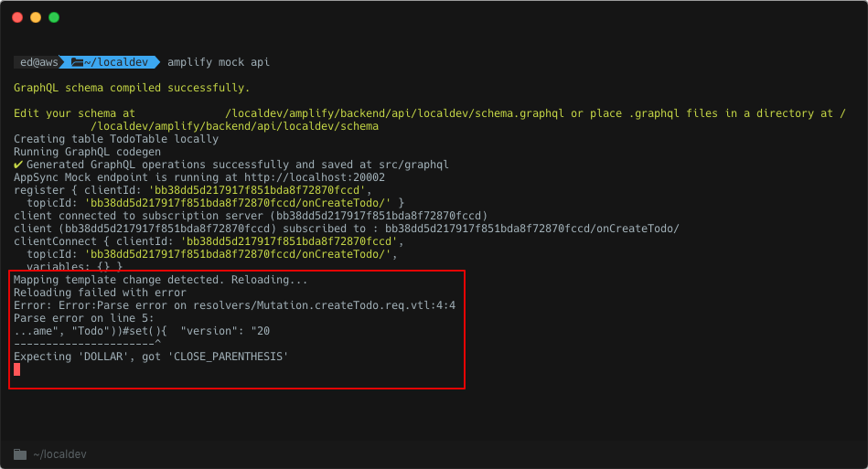Click '/localdev/amplify/backend/api/localdev/schema' directory path on the wrapped line

(x=235, y=125)
